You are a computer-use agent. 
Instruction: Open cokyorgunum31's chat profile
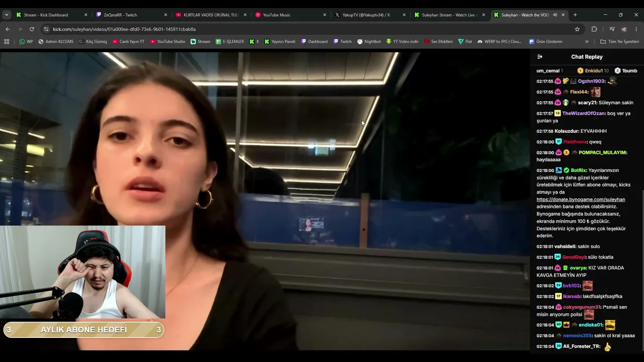point(582,307)
